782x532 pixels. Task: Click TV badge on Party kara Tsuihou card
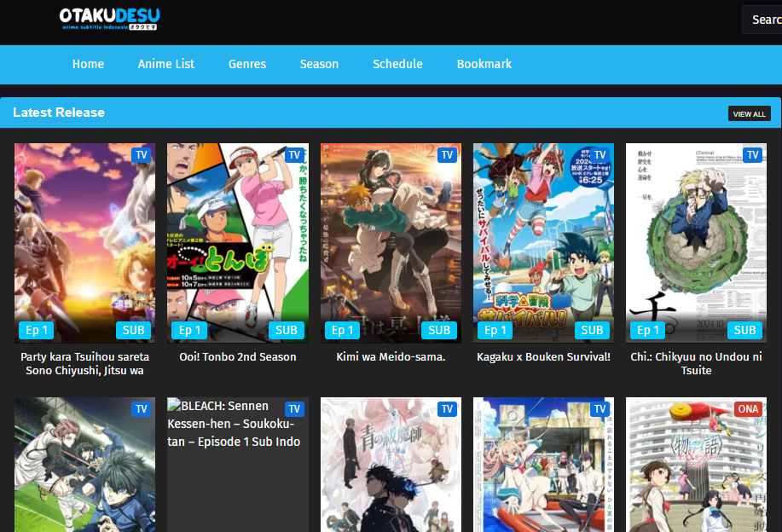coord(142,155)
